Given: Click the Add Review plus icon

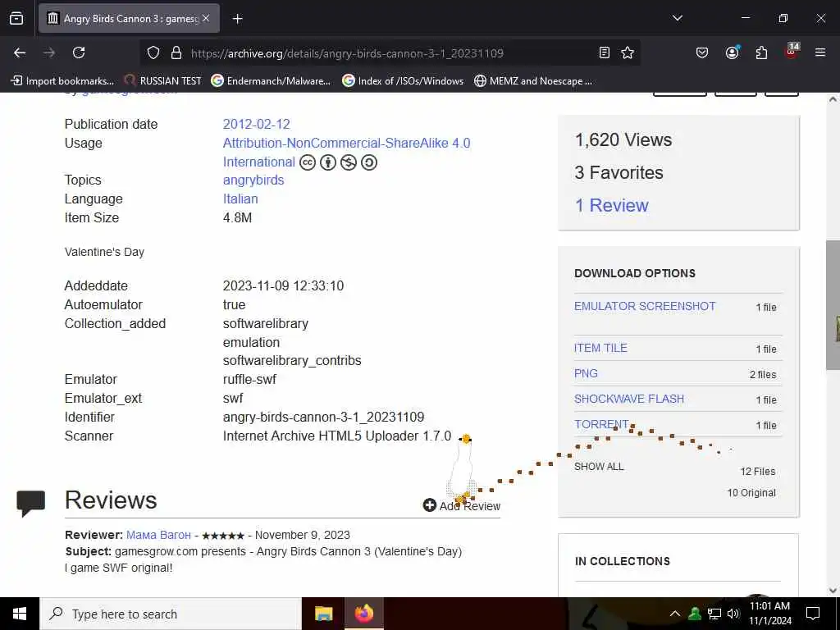Looking at the screenshot, I should 429,505.
